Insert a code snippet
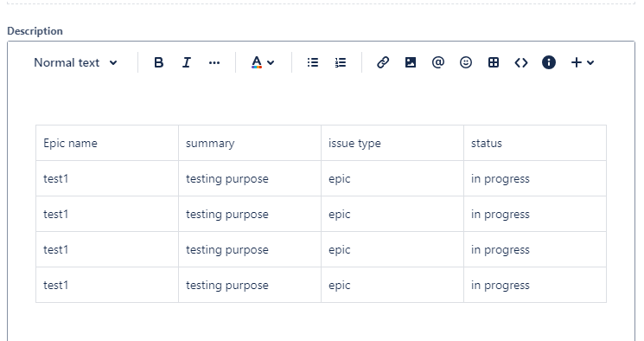 521,62
